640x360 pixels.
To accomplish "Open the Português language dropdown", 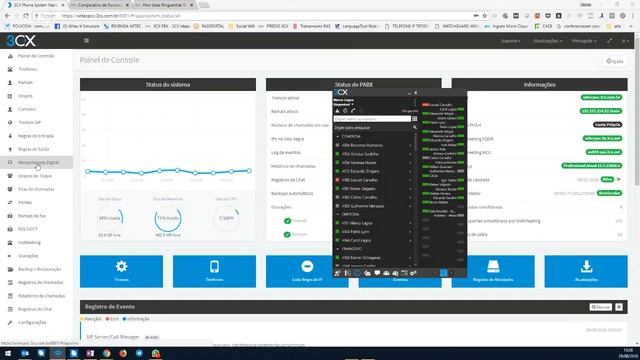I will click(x=584, y=41).
